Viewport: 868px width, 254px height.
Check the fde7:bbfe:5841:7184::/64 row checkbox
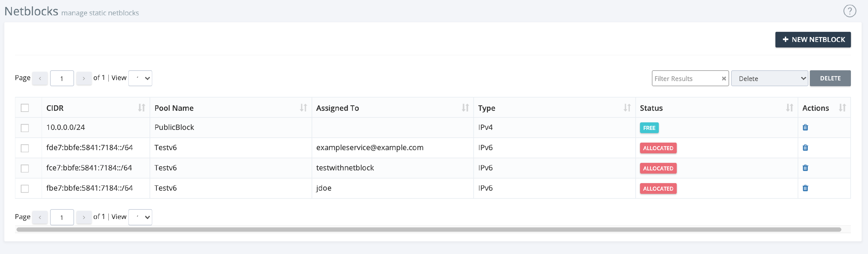25,148
